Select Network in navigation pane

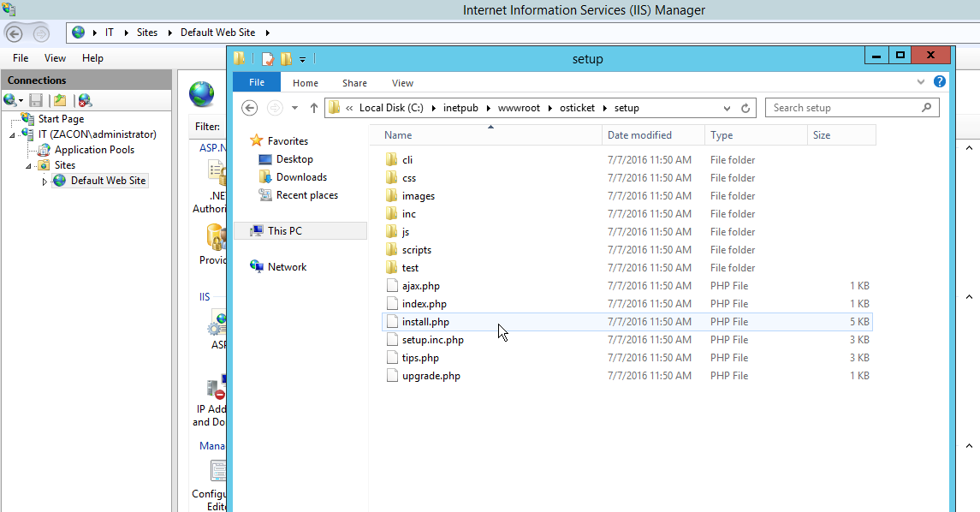[287, 267]
